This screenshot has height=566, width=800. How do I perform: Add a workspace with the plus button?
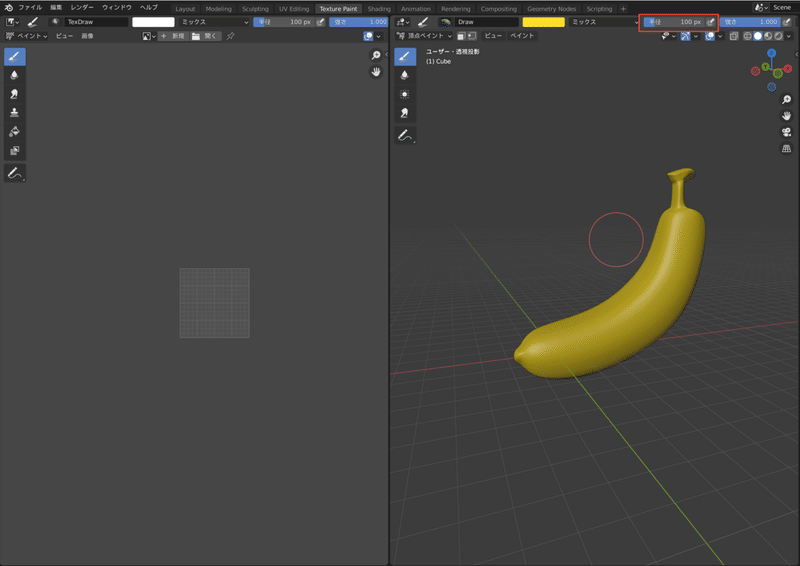click(623, 9)
